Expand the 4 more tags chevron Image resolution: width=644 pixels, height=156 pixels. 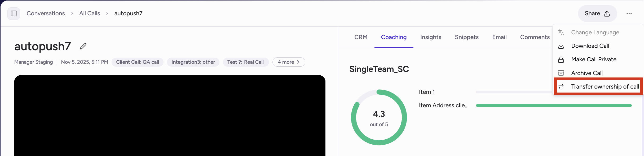(x=288, y=62)
